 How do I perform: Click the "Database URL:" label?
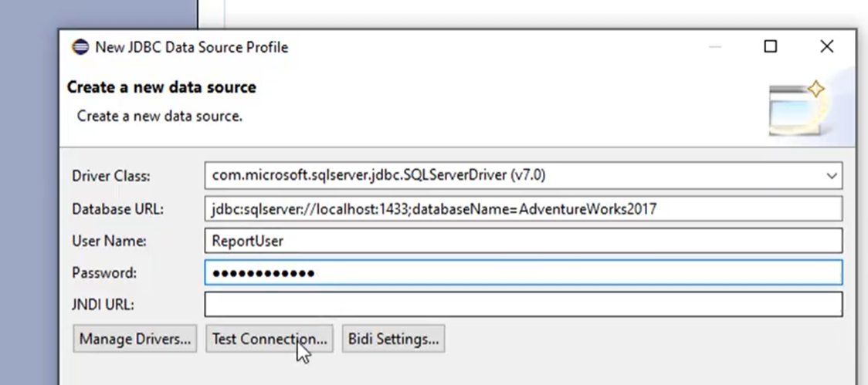[x=117, y=210]
